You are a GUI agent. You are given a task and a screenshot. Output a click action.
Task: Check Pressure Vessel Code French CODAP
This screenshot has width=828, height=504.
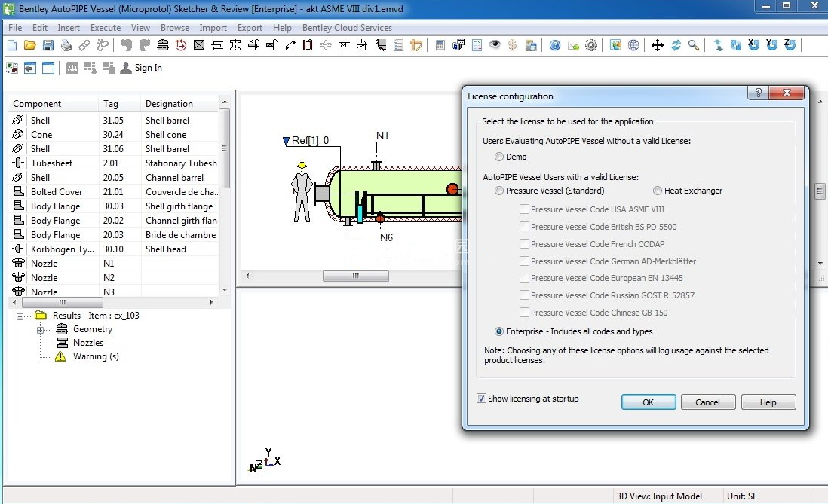click(524, 244)
